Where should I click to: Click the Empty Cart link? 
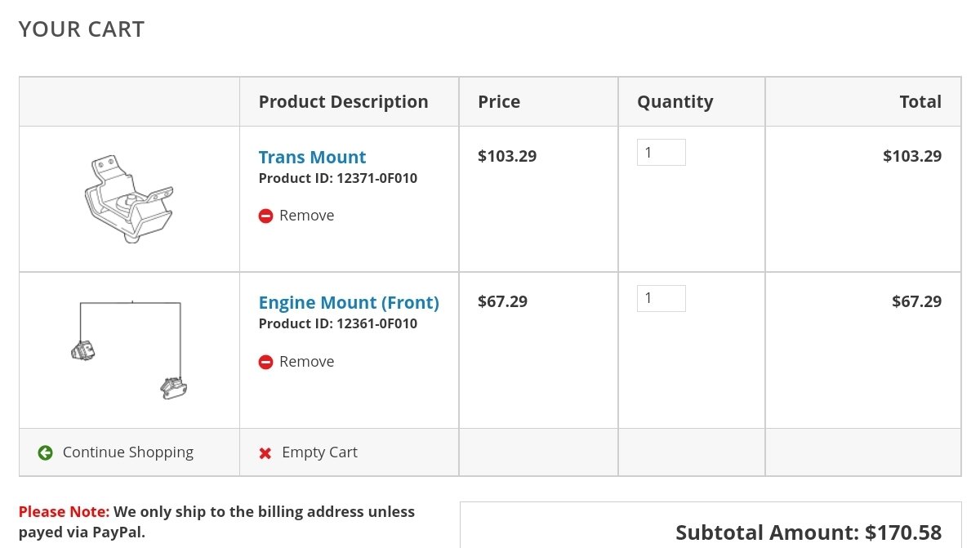(319, 452)
